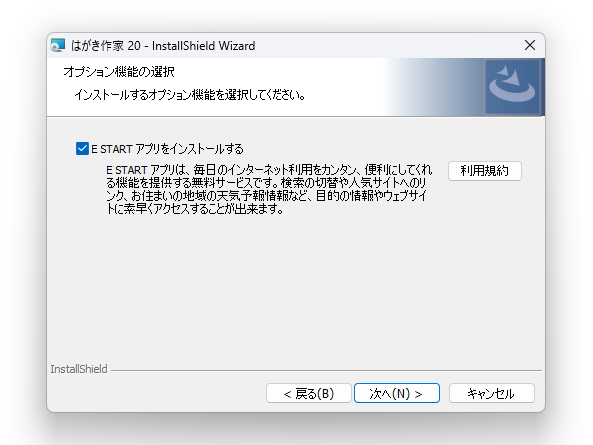The width and height of the screenshot is (593, 445).
Task: Click the installer icon in the title bar
Action: click(x=58, y=45)
